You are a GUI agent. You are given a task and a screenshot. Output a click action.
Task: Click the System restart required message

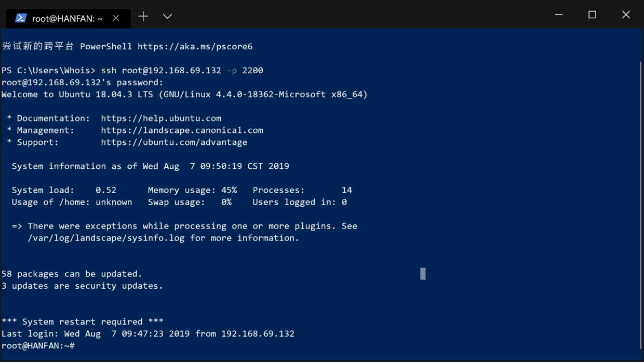pyautogui.click(x=83, y=322)
